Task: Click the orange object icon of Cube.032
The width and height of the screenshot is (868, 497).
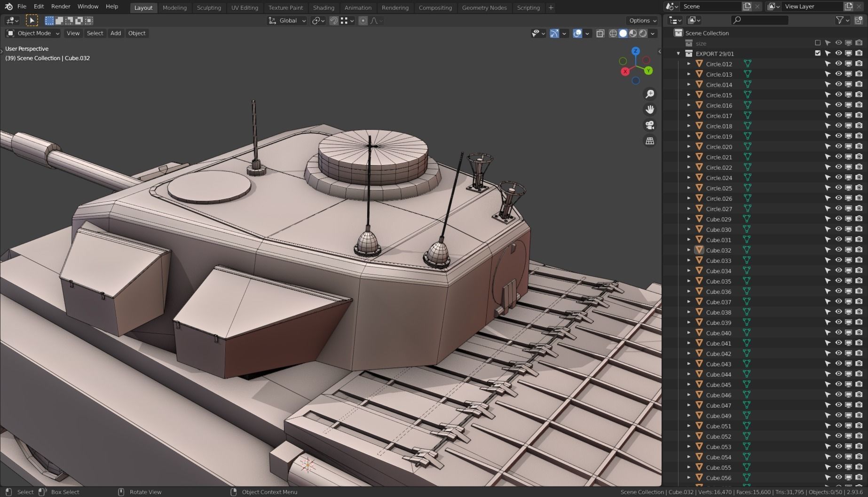Action: (699, 250)
